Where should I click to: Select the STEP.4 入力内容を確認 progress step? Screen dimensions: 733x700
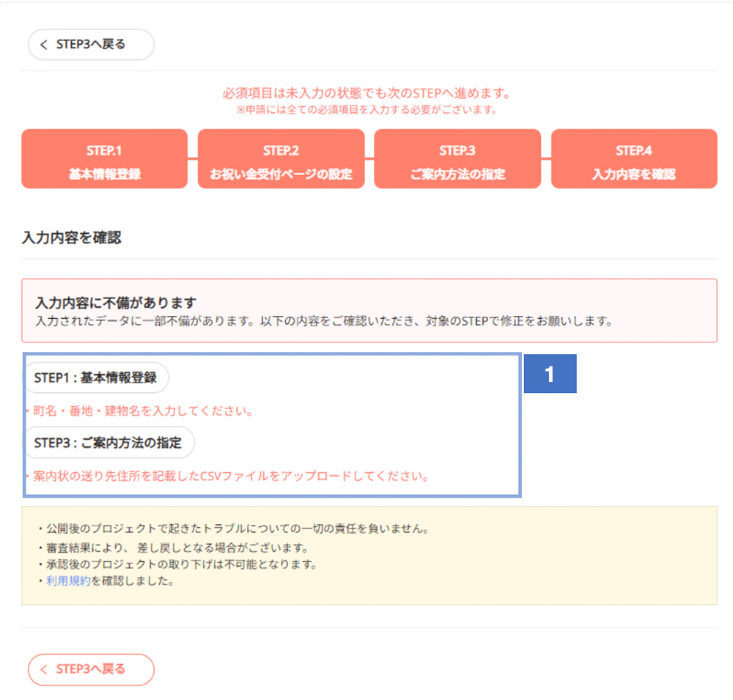[x=634, y=159]
